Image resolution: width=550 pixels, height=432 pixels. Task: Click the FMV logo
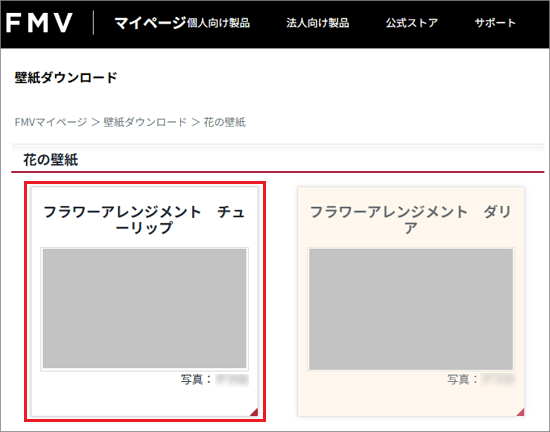pos(39,23)
